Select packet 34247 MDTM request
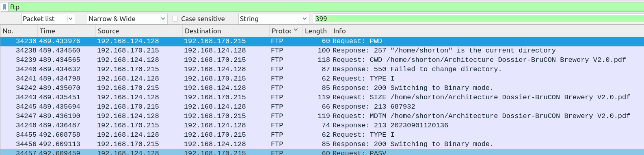This screenshot has width=644, height=155. click(x=322, y=116)
